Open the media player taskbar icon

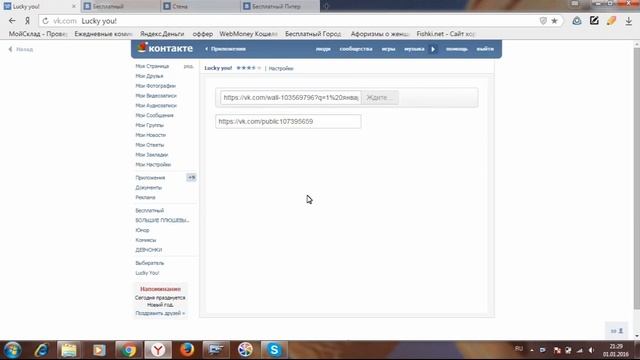[x=99, y=350]
